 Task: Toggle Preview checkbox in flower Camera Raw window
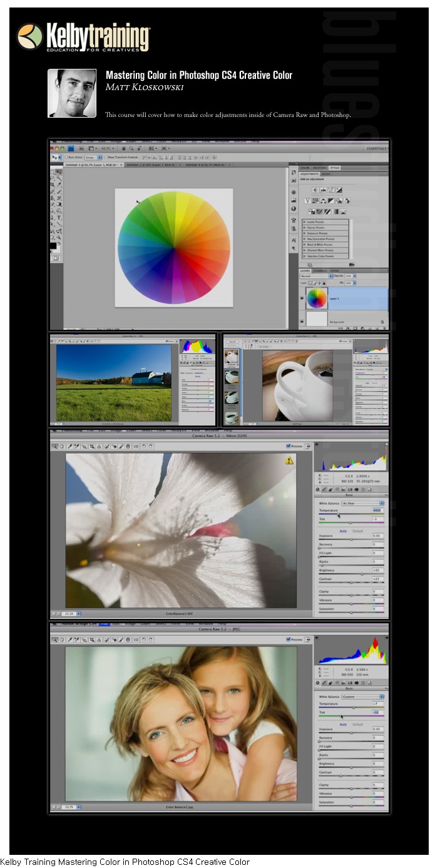coord(288,446)
